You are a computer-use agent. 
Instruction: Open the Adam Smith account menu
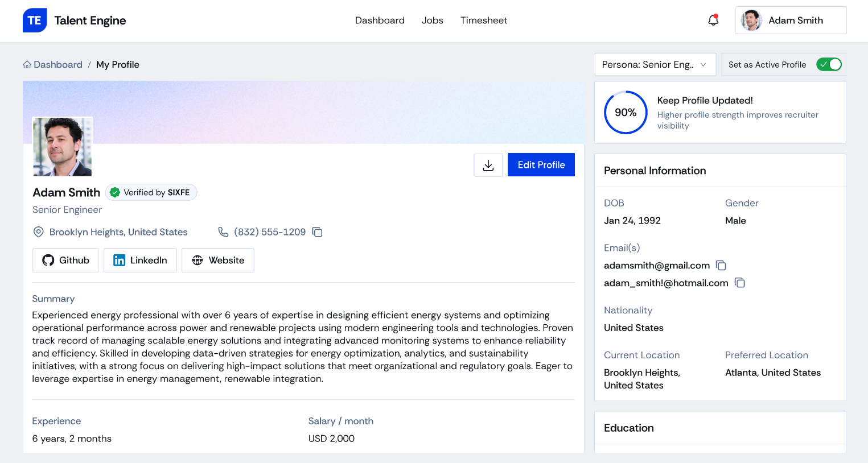[x=791, y=20]
